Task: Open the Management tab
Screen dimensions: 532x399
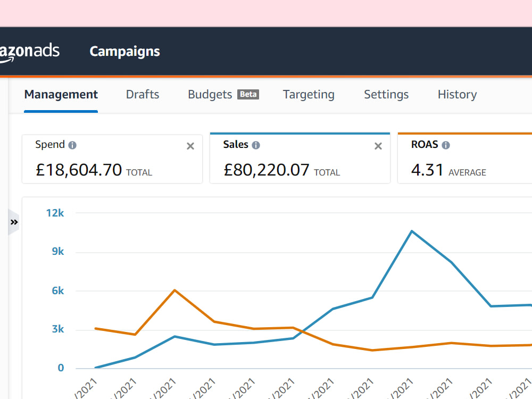Action: click(61, 94)
